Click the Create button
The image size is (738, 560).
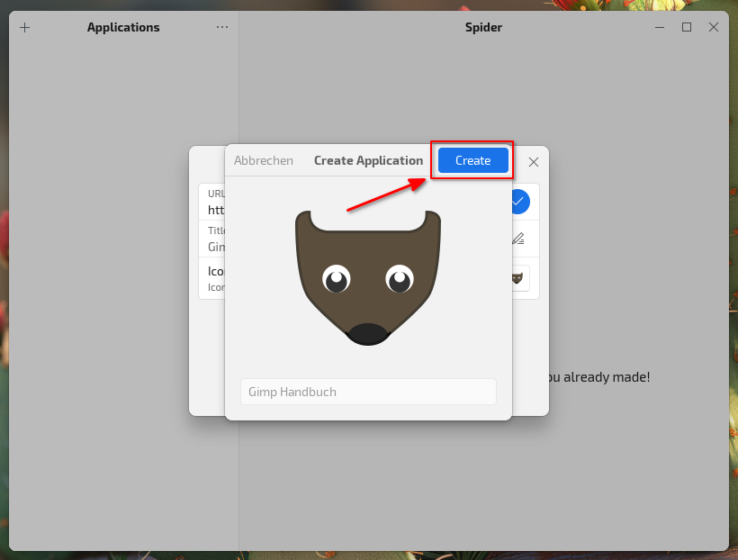point(473,160)
